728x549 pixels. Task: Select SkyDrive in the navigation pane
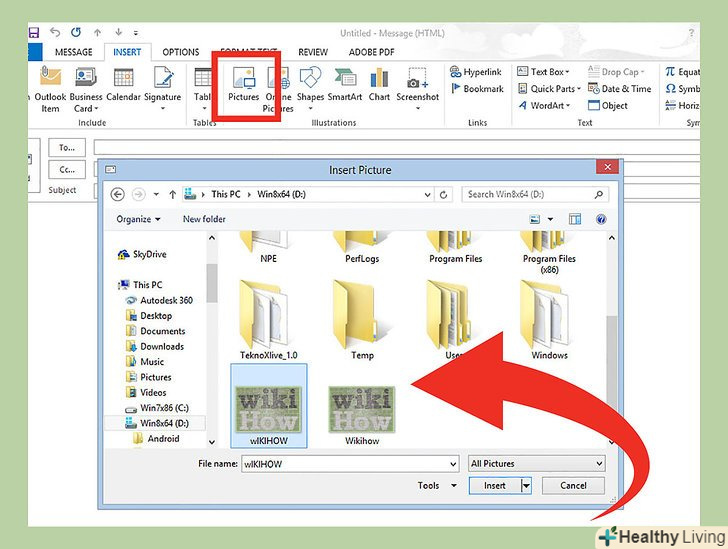click(x=142, y=254)
